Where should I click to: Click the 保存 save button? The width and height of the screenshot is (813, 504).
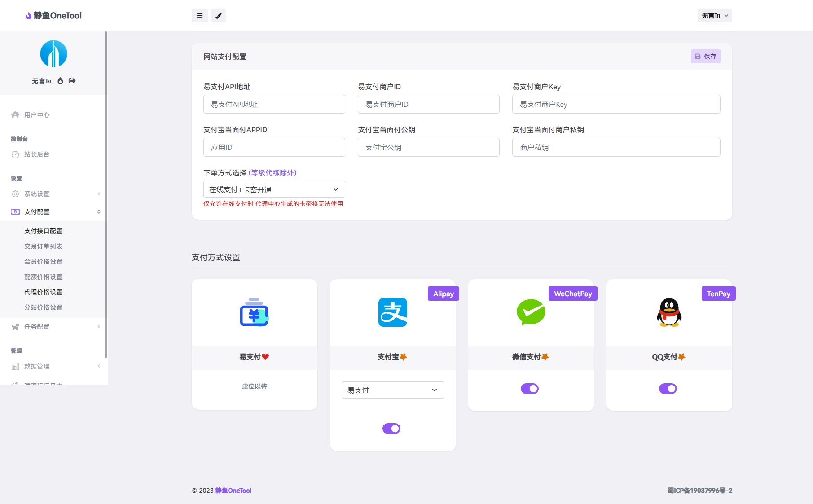pyautogui.click(x=705, y=57)
